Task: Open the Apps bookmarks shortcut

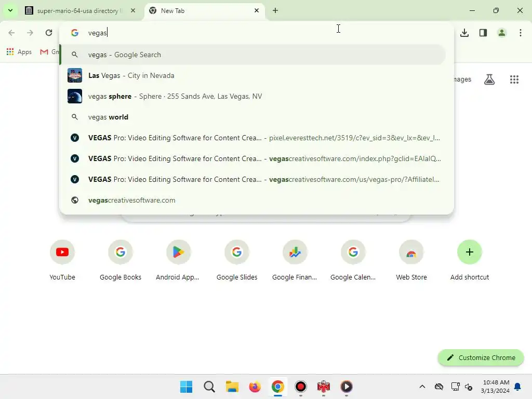Action: (19, 52)
